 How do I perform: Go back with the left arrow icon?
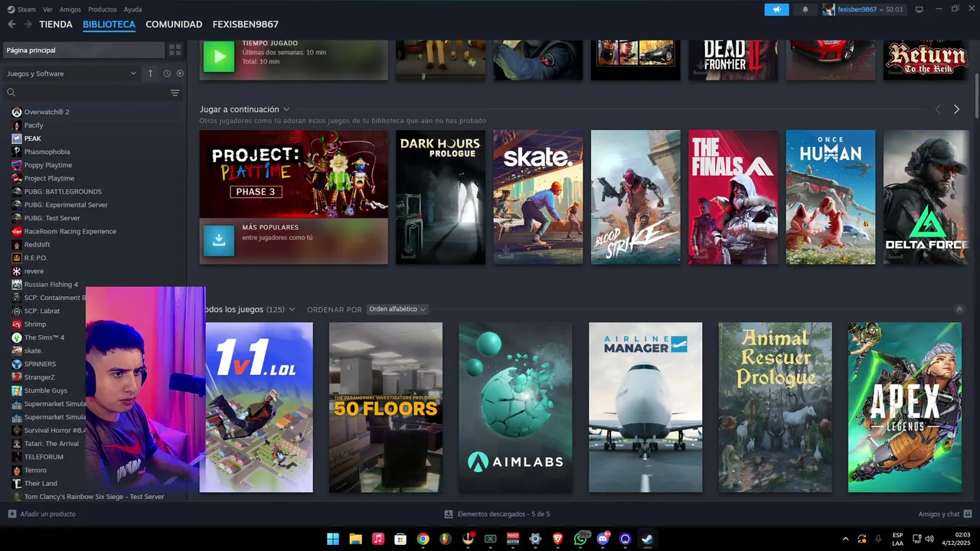click(x=11, y=24)
